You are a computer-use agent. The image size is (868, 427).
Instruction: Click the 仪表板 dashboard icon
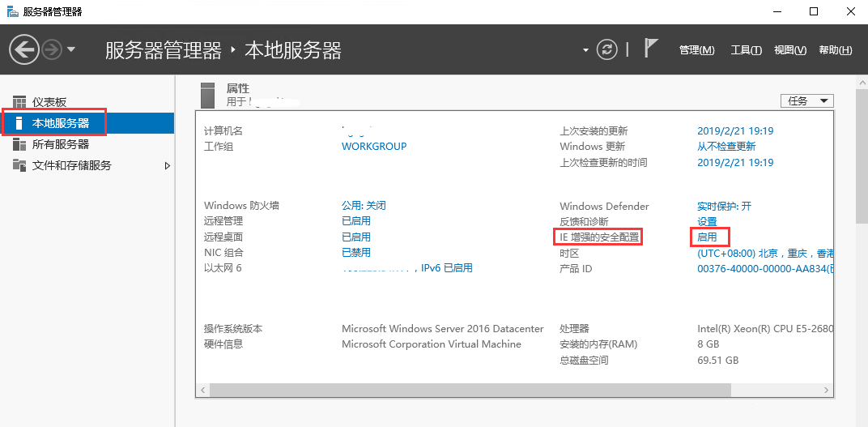click(x=19, y=102)
